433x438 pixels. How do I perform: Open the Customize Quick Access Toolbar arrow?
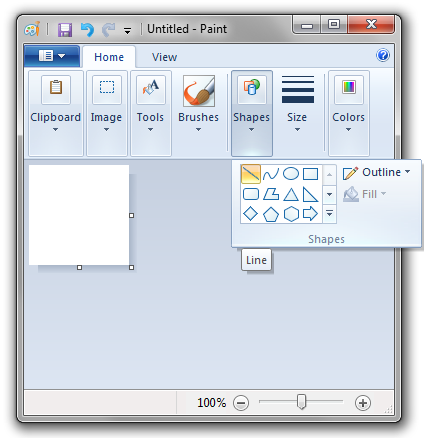click(x=127, y=31)
